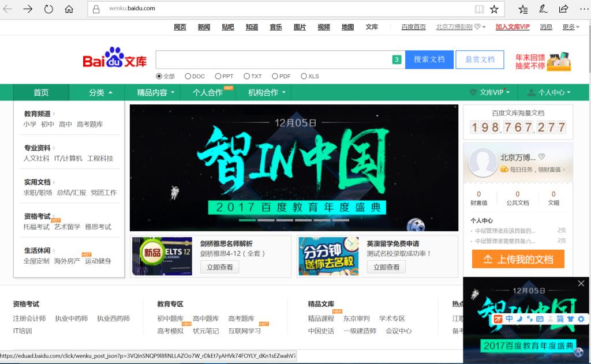Screen dimensions: 591x364
Task: Open IME skin shirt icon
Action: click(x=571, y=319)
